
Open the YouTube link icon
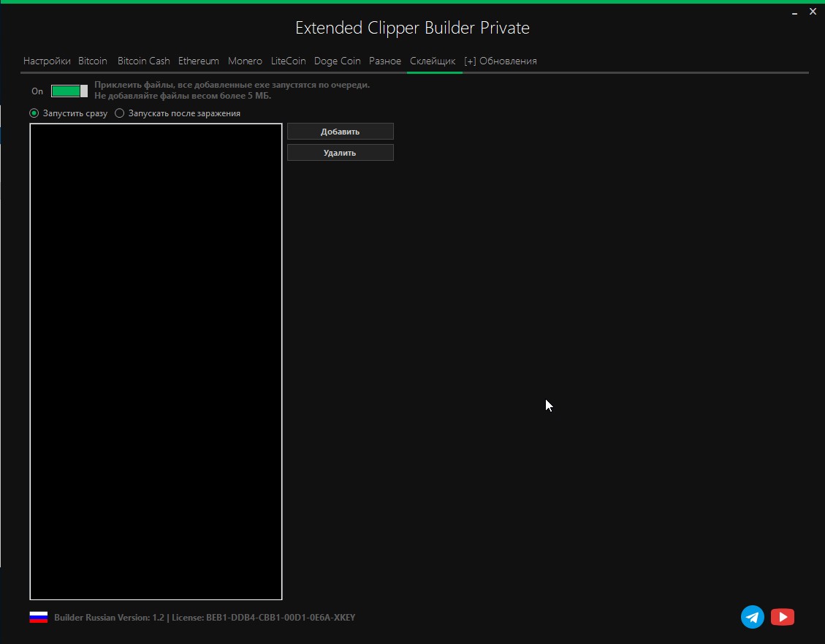(783, 617)
